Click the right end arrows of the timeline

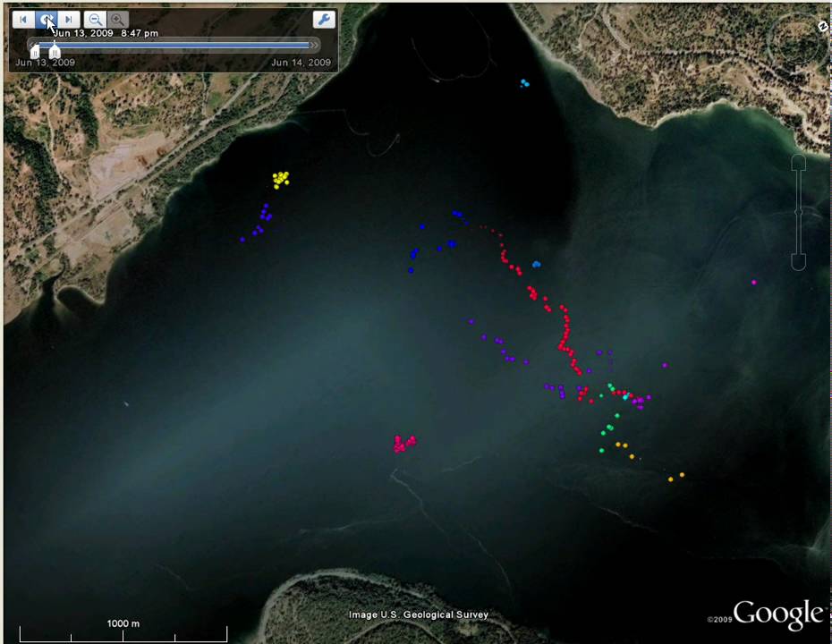[314, 45]
